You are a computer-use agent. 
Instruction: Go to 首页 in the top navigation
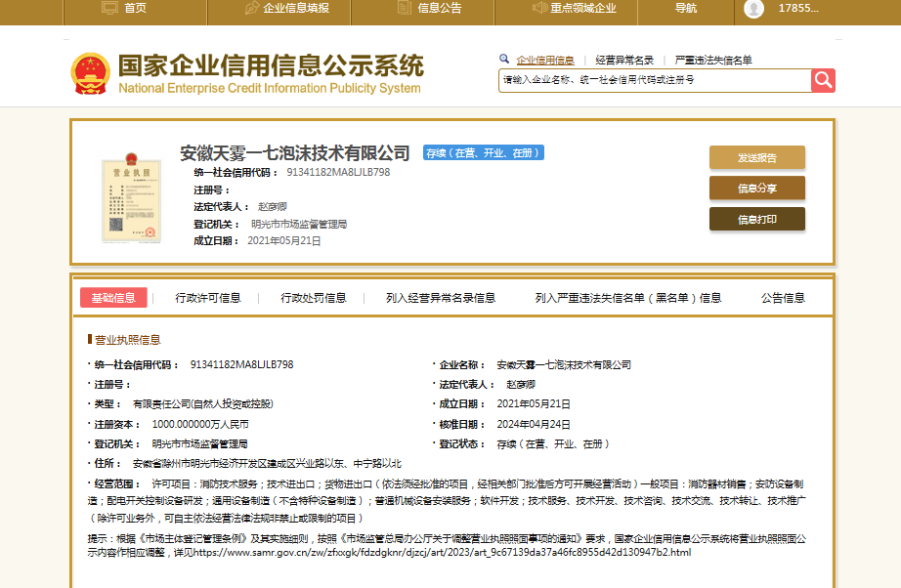point(135,8)
